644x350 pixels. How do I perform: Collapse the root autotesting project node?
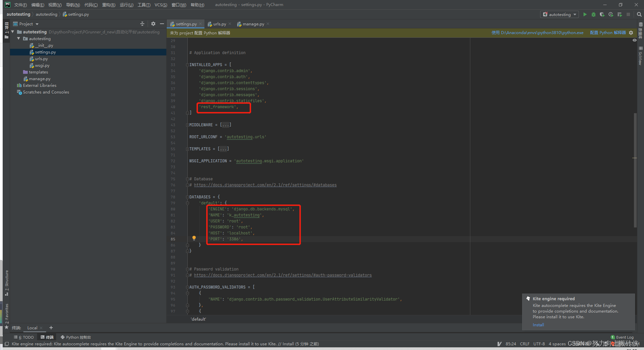pos(13,32)
